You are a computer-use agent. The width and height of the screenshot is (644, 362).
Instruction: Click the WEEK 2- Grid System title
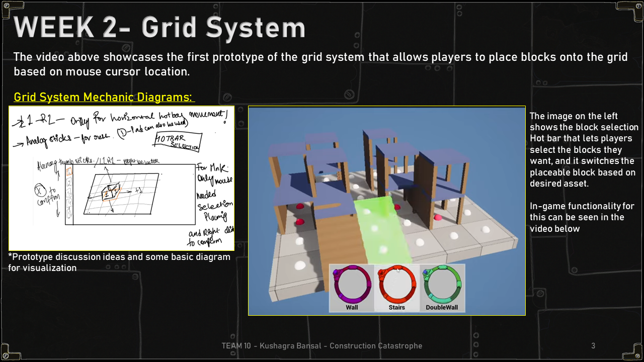coord(159,27)
